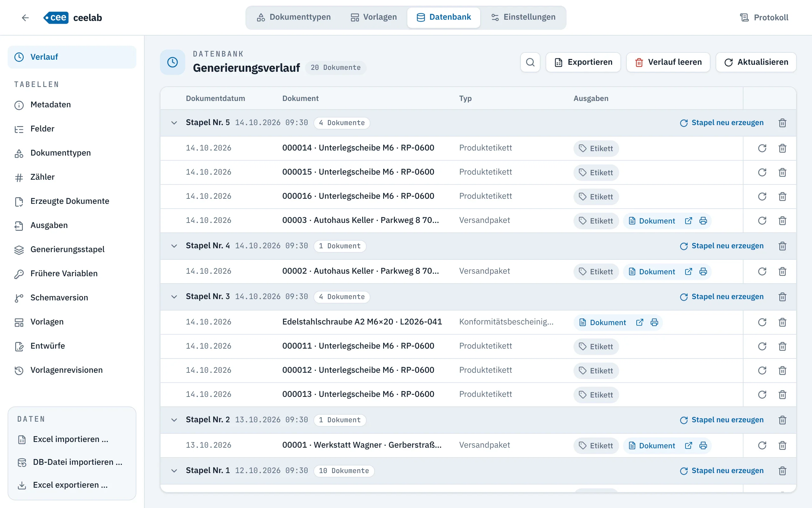This screenshot has width=812, height=508.
Task: Delete Stapel Nr. 2 batch
Action: [x=782, y=420]
